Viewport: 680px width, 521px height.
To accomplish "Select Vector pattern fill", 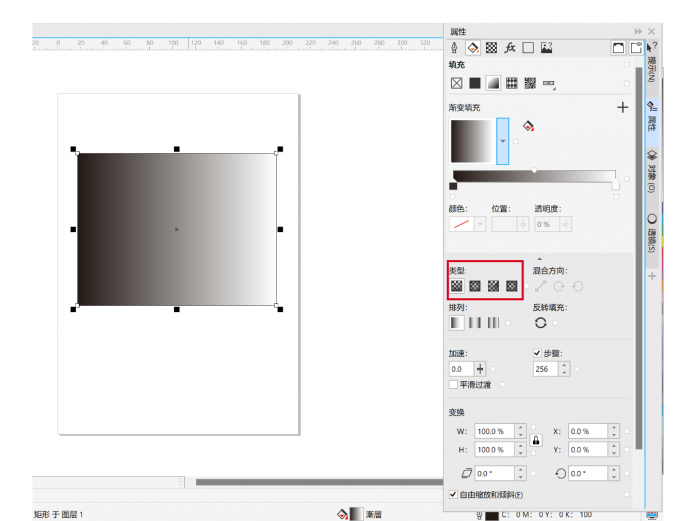I will 512,83.
